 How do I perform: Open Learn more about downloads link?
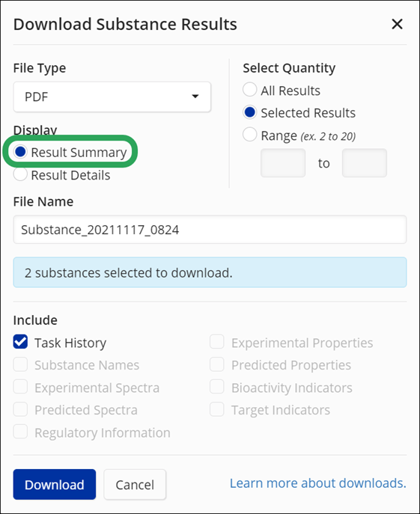[x=317, y=483]
